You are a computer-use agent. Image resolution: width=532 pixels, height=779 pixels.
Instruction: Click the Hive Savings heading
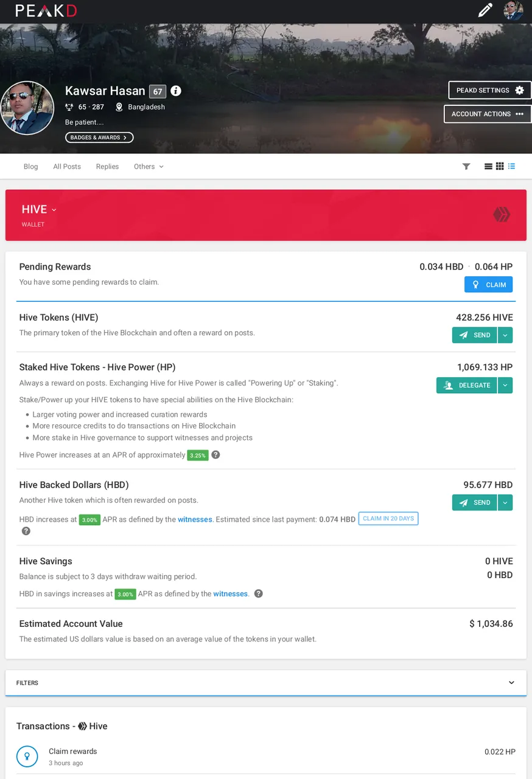[x=46, y=561]
